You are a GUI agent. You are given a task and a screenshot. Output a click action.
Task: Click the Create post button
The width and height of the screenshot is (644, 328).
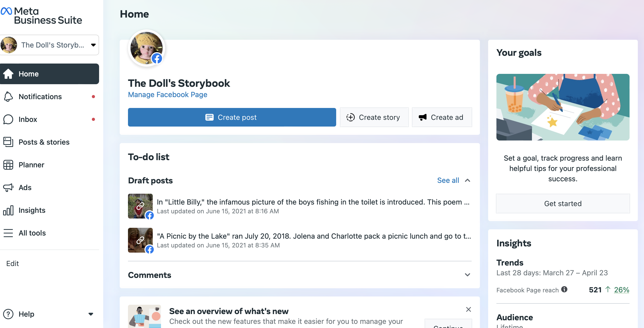[x=232, y=117]
